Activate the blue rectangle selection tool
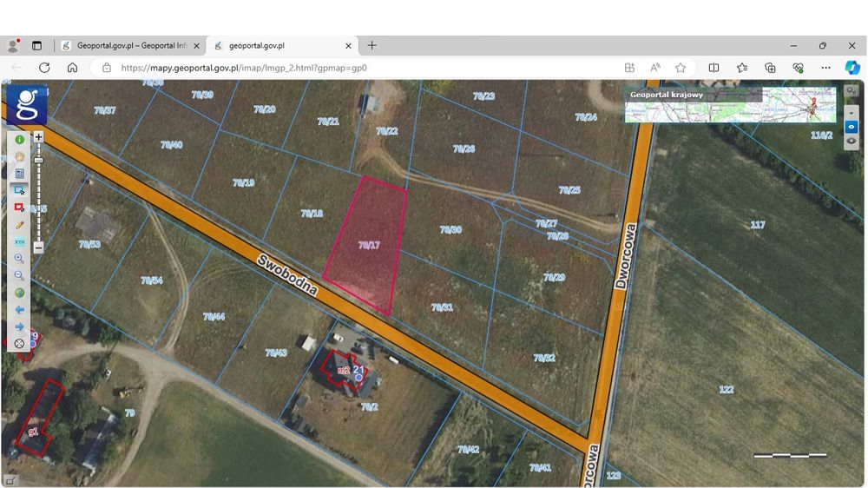868x488 pixels. [19, 190]
